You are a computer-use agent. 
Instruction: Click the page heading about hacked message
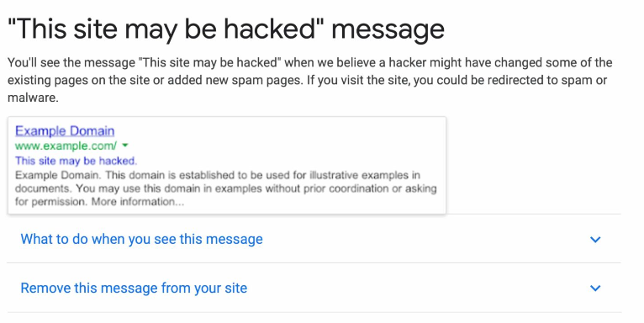point(226,29)
